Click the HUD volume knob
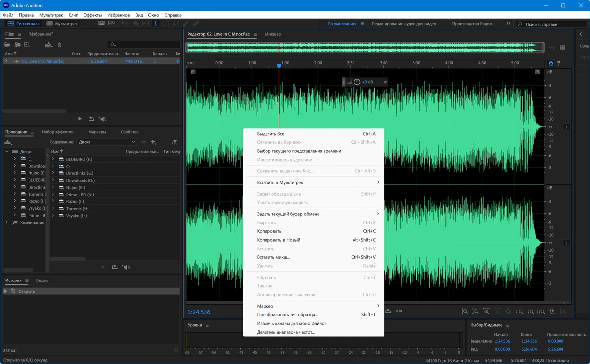Screen dimensions: 590x364 point(357,82)
